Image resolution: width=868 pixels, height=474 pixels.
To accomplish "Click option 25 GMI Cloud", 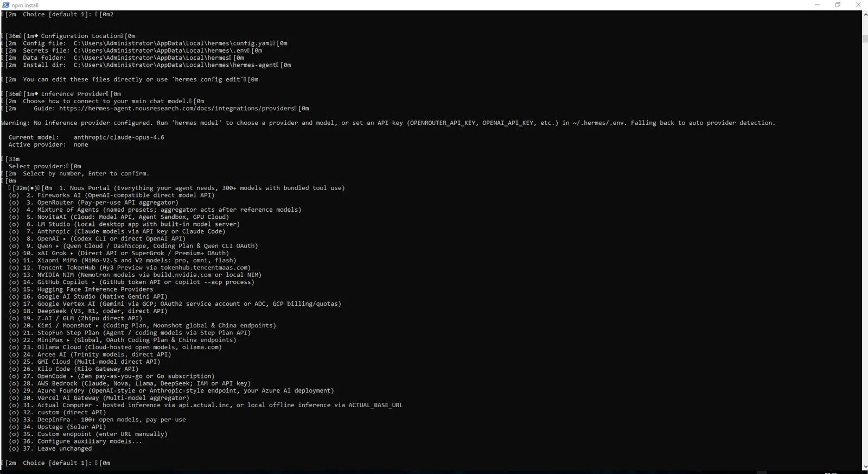I will pos(85,362).
